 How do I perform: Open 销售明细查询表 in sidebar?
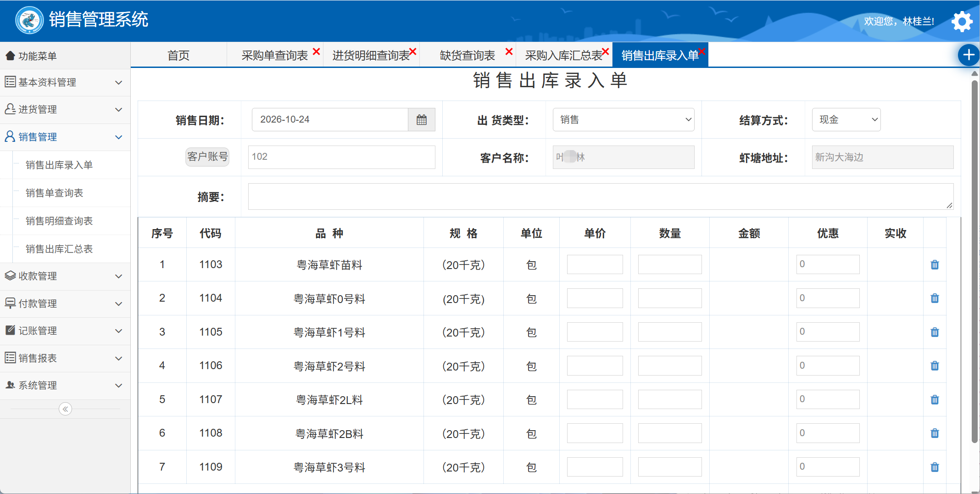[x=59, y=221]
